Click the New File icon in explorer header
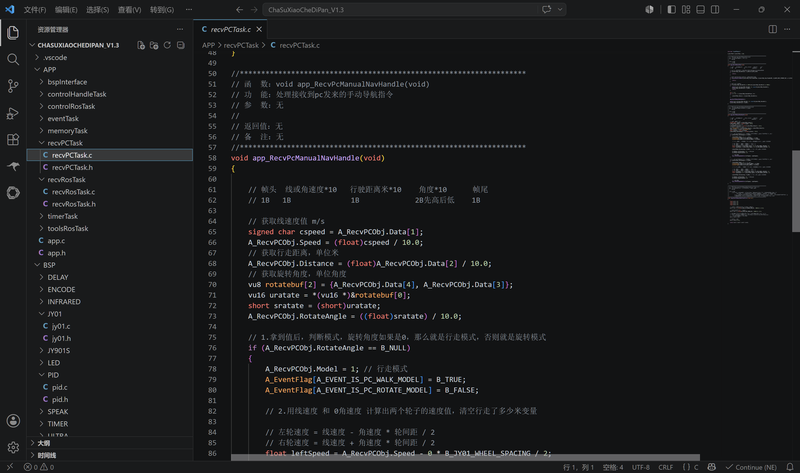The height and width of the screenshot is (473, 800). [x=141, y=45]
